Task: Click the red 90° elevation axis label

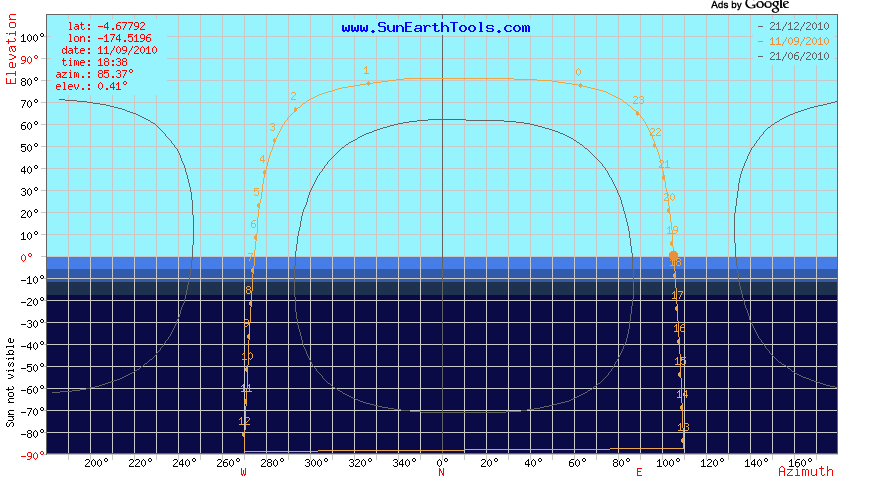Action: pyautogui.click(x=29, y=59)
